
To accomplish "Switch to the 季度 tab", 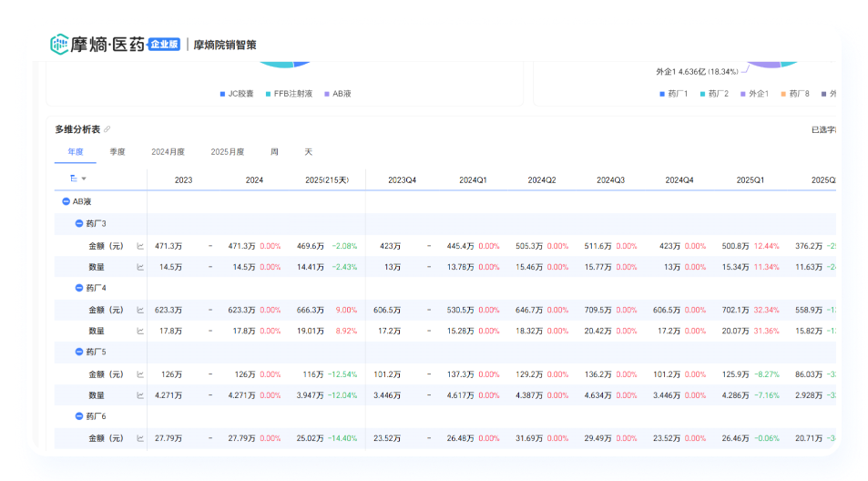I will point(117,151).
